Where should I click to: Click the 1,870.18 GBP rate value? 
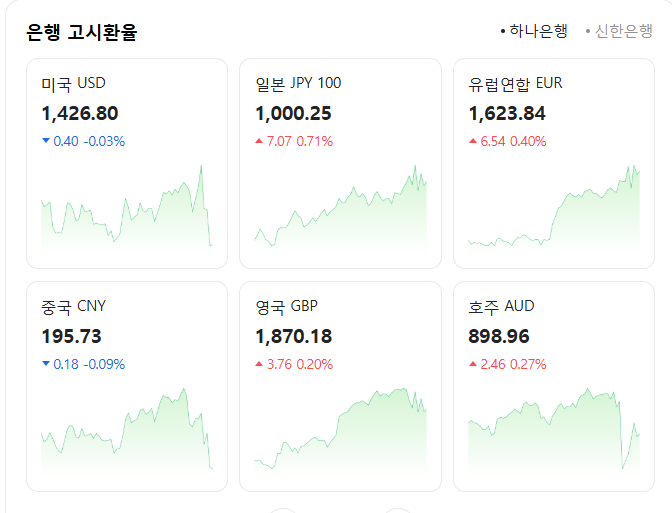point(294,336)
